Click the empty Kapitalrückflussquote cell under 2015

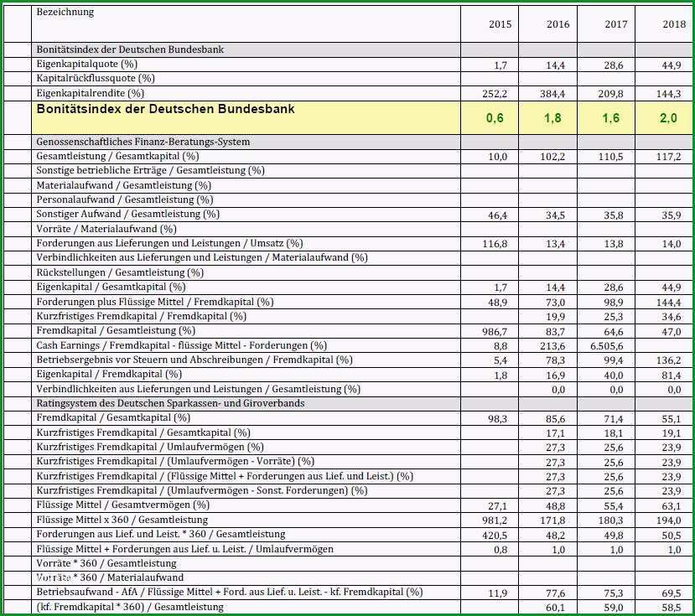(490, 79)
